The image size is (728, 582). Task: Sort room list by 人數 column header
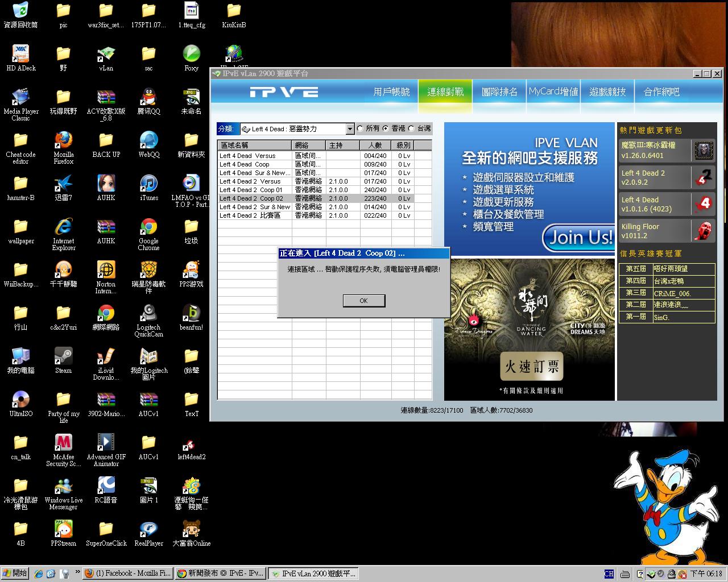pyautogui.click(x=375, y=145)
